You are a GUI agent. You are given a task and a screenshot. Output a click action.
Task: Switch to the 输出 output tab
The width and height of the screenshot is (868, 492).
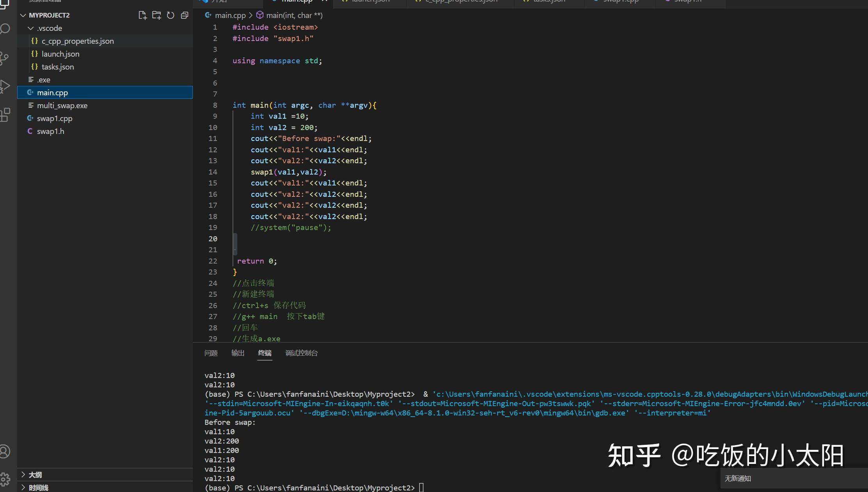coord(238,353)
